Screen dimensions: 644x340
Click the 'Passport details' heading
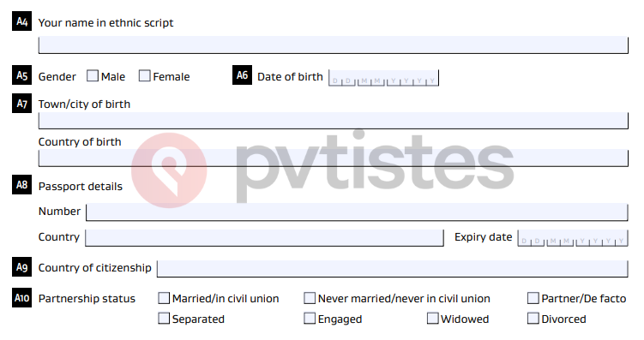[x=81, y=187]
